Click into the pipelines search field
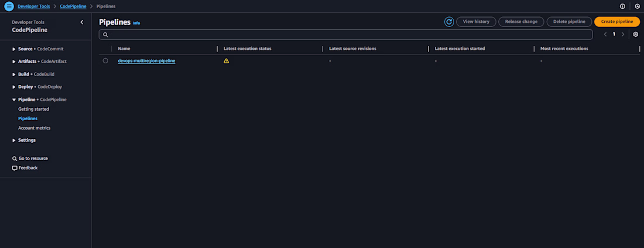The image size is (644, 248). (x=346, y=35)
